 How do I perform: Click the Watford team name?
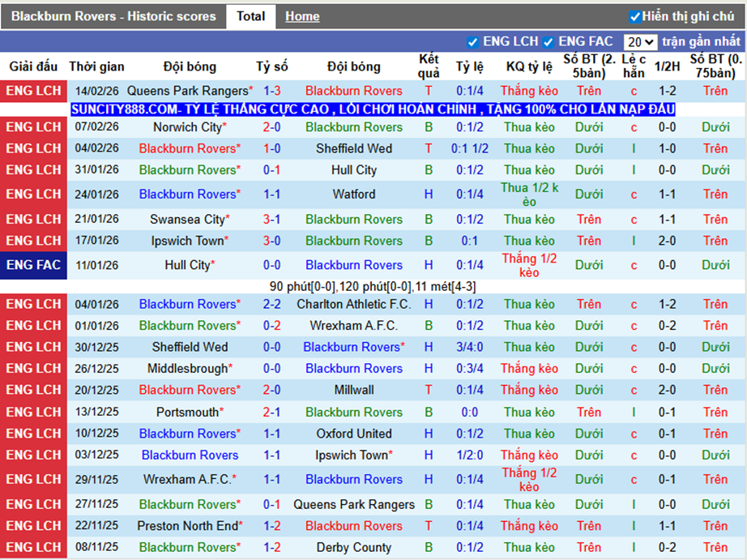[x=354, y=195]
